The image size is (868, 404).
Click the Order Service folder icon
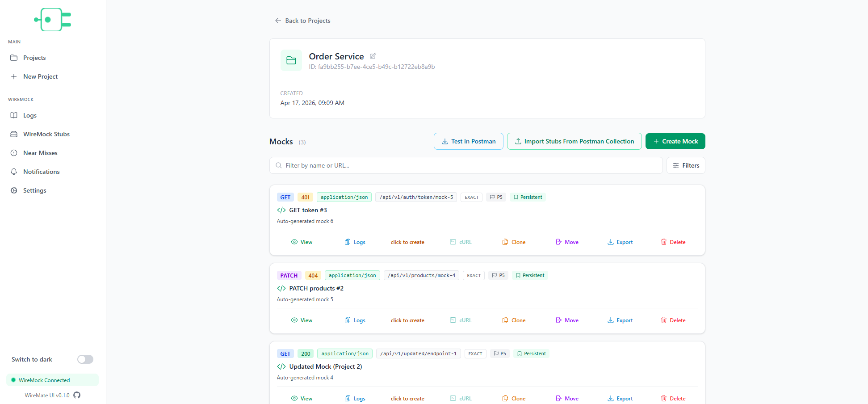tap(291, 60)
